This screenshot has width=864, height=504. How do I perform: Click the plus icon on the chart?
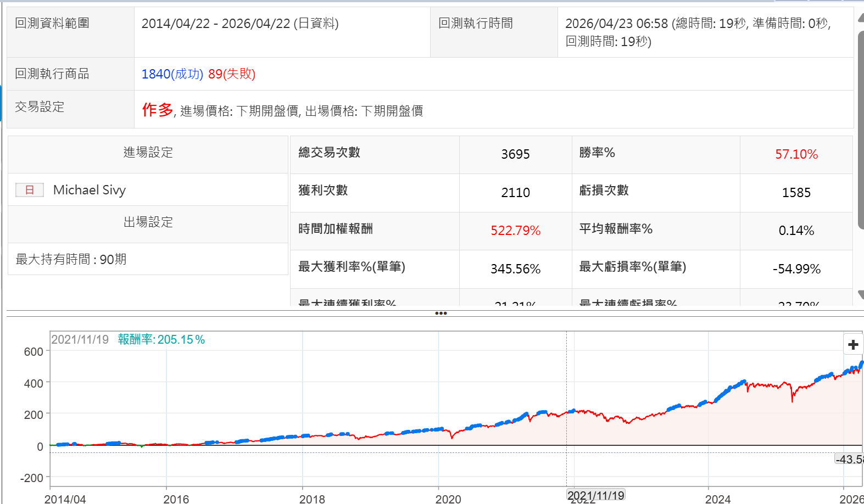tap(852, 345)
